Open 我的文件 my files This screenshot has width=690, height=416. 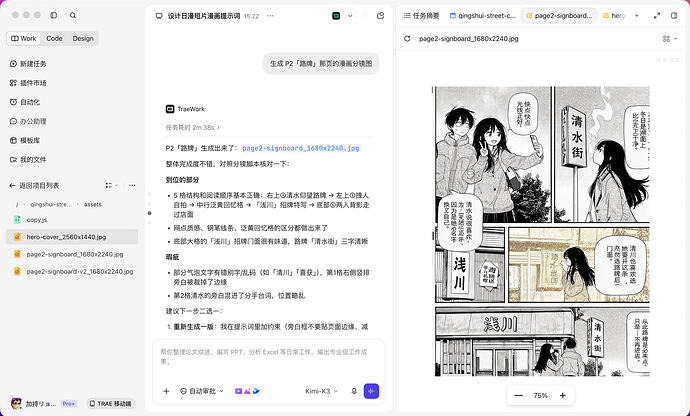coord(28,159)
